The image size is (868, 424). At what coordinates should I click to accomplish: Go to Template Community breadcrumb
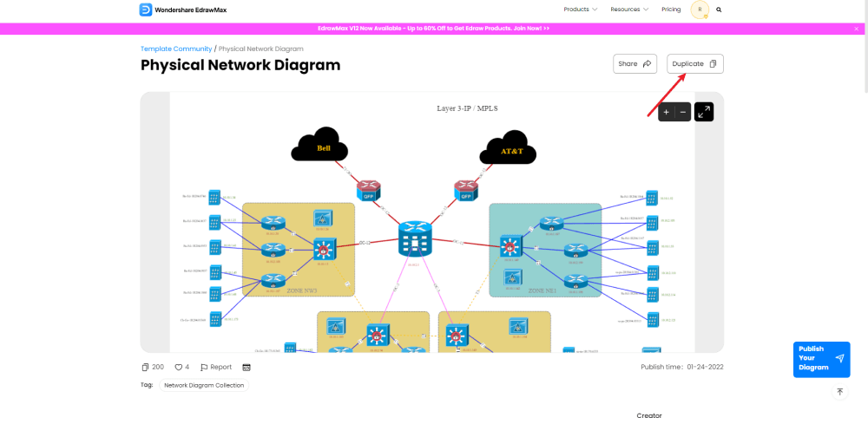point(176,49)
